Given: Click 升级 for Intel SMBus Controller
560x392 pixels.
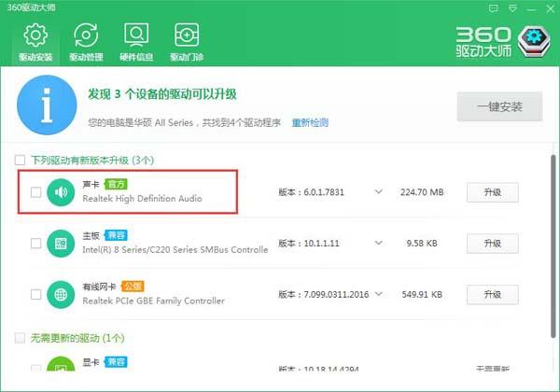Looking at the screenshot, I should (x=493, y=244).
